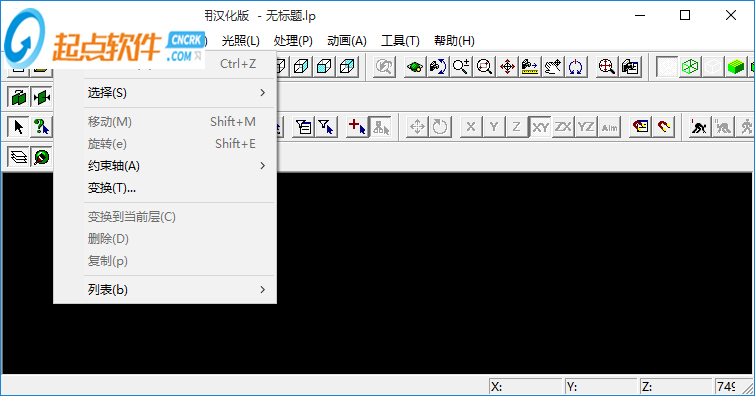Expand the 选择(S) submenu arrow

pyautogui.click(x=262, y=92)
